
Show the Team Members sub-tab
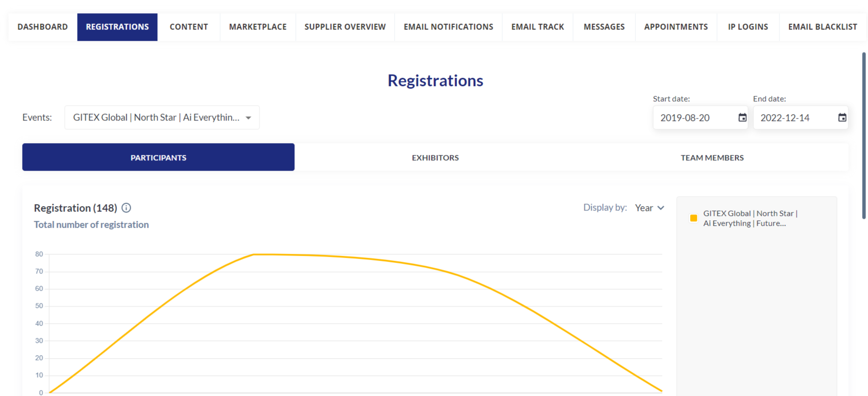click(x=712, y=157)
